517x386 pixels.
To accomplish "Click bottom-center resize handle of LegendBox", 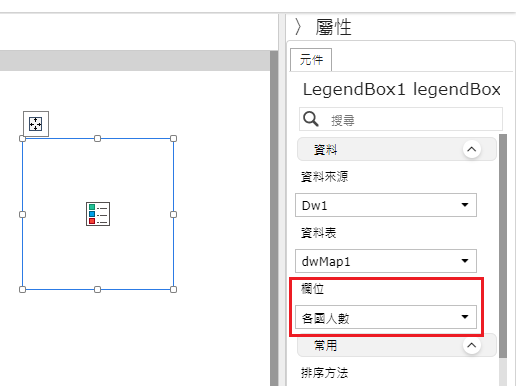I will 97,289.
